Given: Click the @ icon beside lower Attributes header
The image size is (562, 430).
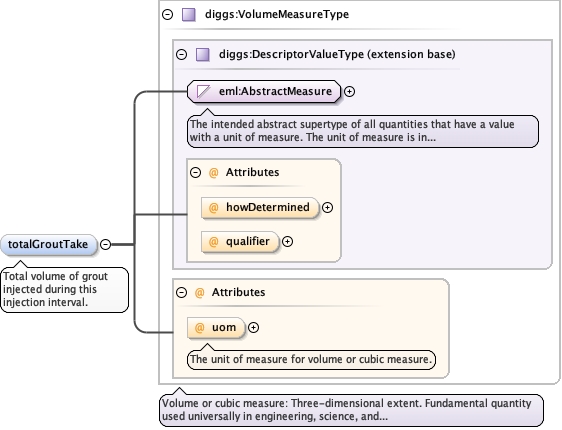Looking at the screenshot, I should (199, 292).
